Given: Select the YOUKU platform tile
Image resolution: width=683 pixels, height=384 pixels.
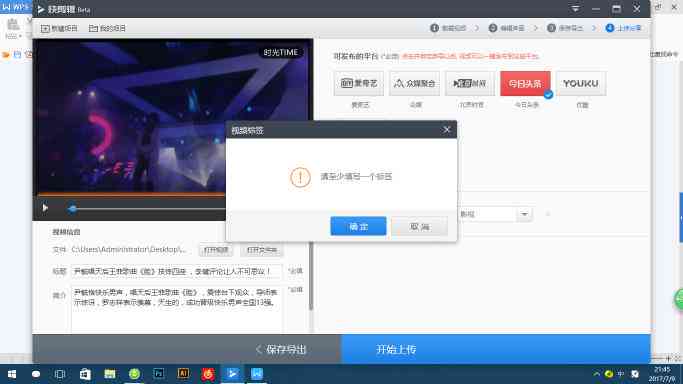Looking at the screenshot, I should (581, 83).
